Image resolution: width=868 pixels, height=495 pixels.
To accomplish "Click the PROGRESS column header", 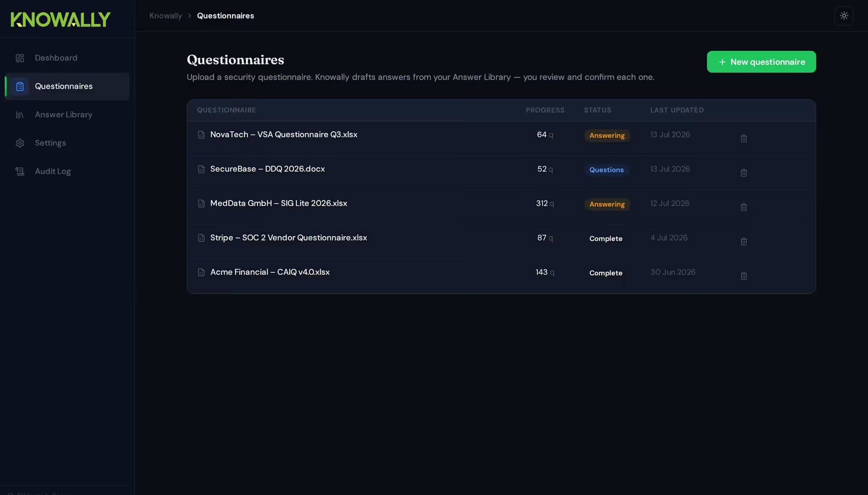I will coord(545,110).
